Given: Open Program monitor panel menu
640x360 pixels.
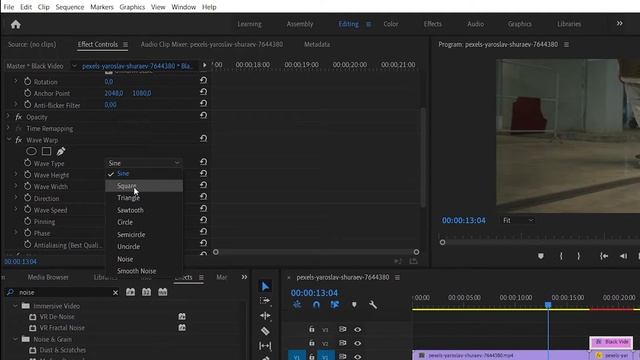Looking at the screenshot, I should tap(566, 44).
